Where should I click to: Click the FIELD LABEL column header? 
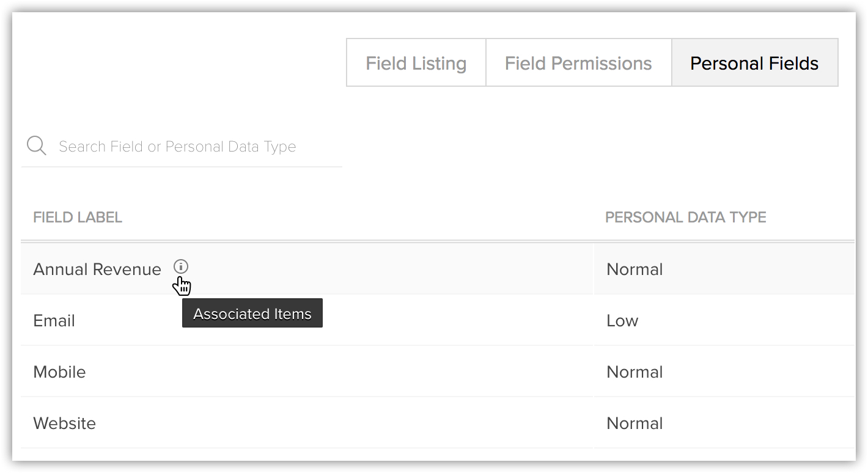point(78,218)
